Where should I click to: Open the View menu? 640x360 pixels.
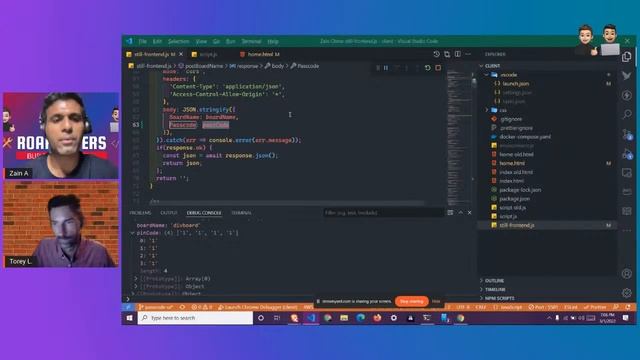click(201, 42)
